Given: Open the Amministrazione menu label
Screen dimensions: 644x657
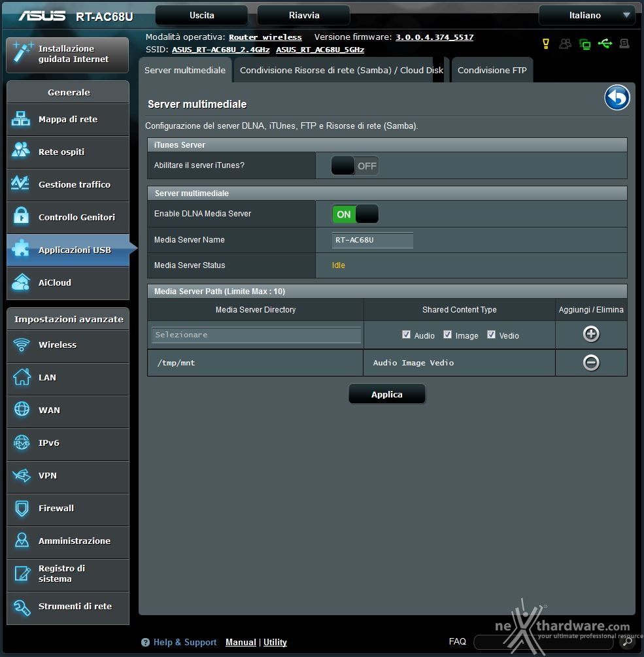Looking at the screenshot, I should pyautogui.click(x=75, y=541).
